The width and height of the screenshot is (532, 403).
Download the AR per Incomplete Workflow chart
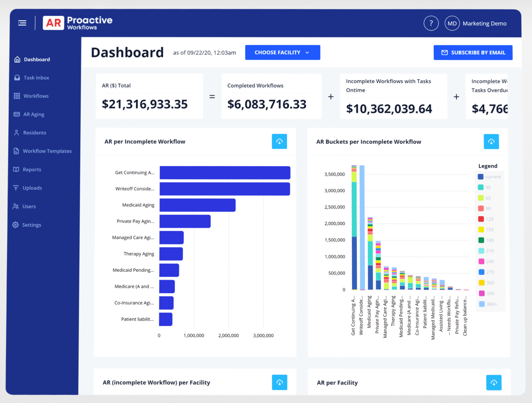[279, 141]
